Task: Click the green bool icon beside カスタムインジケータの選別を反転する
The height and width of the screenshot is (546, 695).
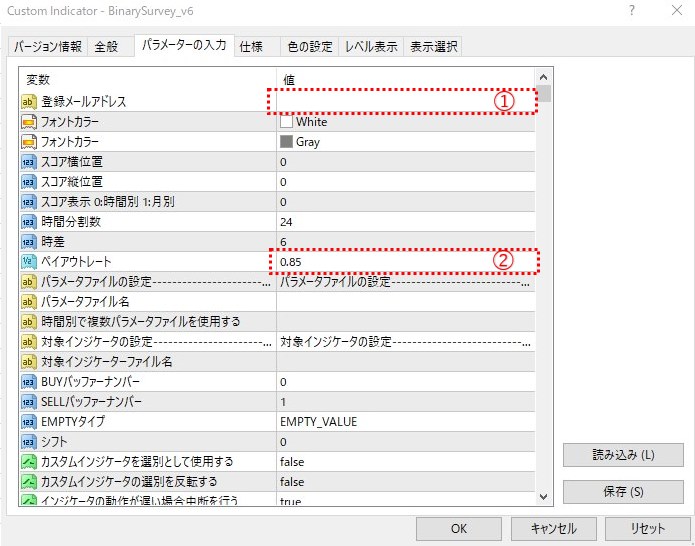Action: pos(29,482)
